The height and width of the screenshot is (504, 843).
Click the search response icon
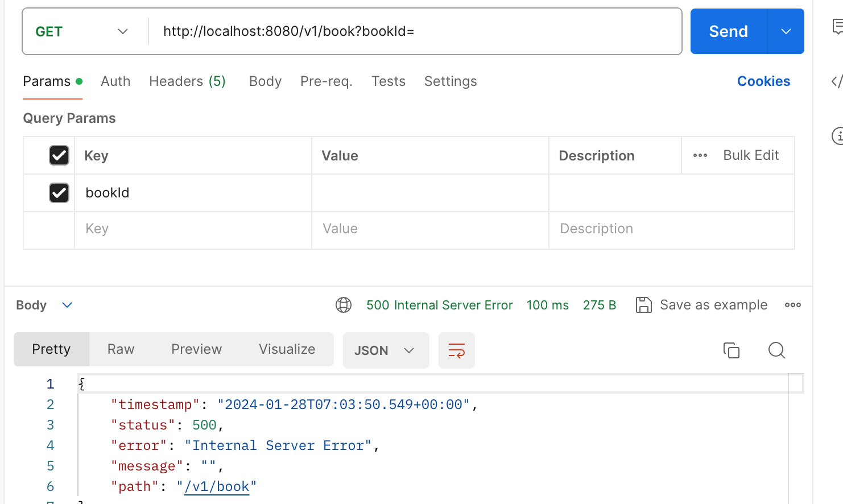[x=776, y=350]
